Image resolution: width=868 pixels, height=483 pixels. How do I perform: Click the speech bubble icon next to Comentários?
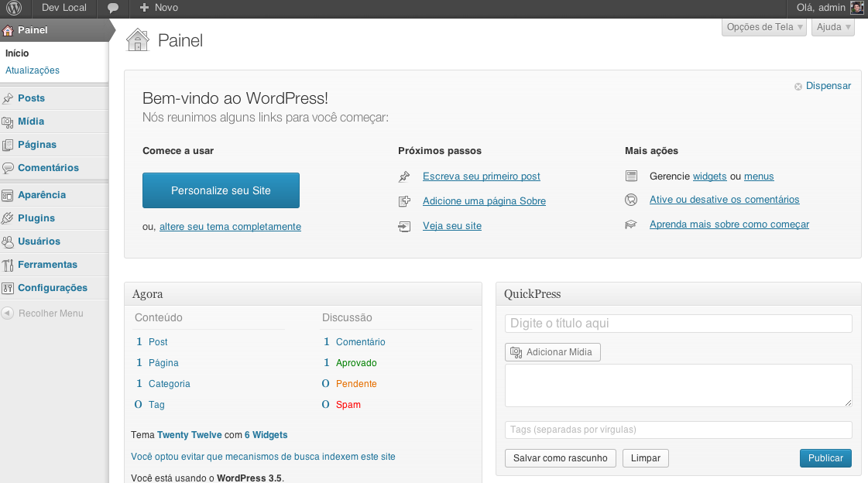8,168
